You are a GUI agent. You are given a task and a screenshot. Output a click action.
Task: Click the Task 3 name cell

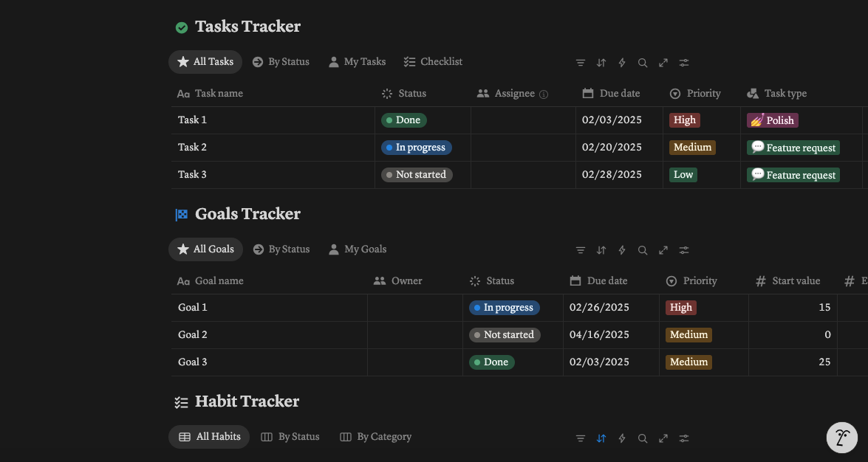tap(192, 174)
